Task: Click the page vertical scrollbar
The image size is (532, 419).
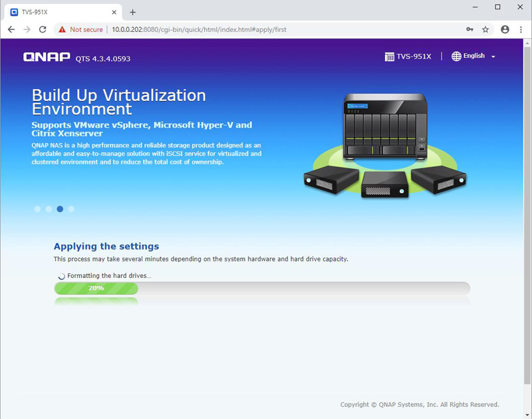Action: (527, 215)
